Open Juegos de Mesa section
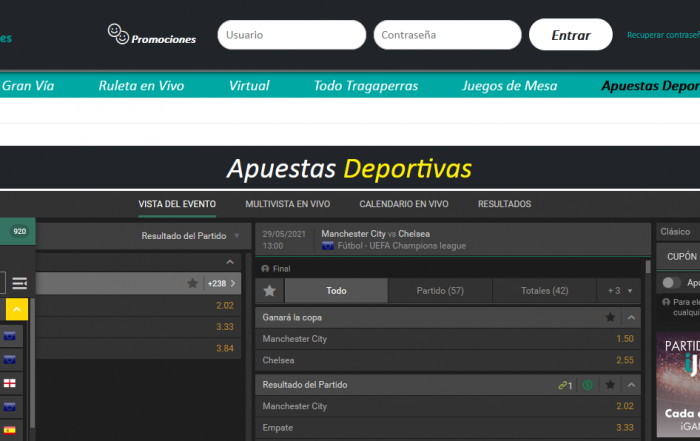 point(509,85)
